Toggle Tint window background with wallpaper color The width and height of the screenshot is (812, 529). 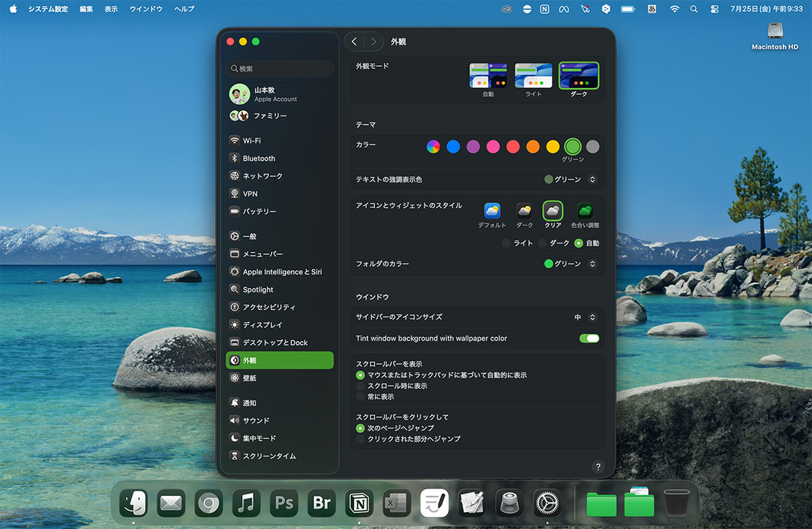pyautogui.click(x=589, y=338)
